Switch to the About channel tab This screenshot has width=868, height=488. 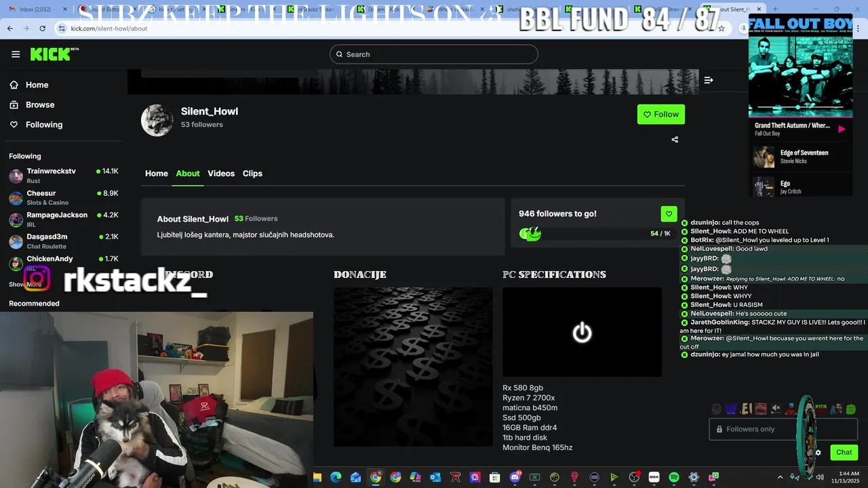[188, 174]
